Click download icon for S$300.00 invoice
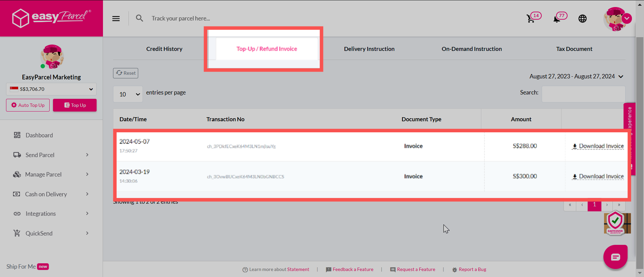 [575, 176]
